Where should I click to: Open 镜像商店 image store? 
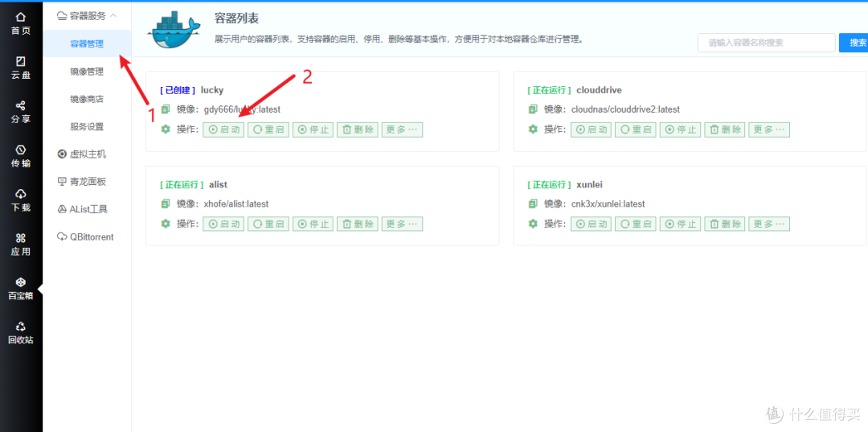pos(87,99)
